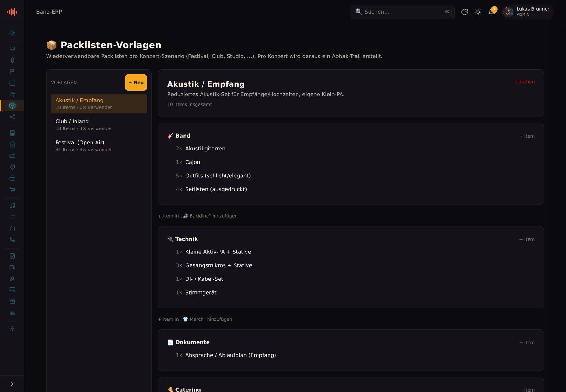Open the archive box icon in sidebar
Image resolution: width=566 pixels, height=392 pixels.
[x=12, y=301]
